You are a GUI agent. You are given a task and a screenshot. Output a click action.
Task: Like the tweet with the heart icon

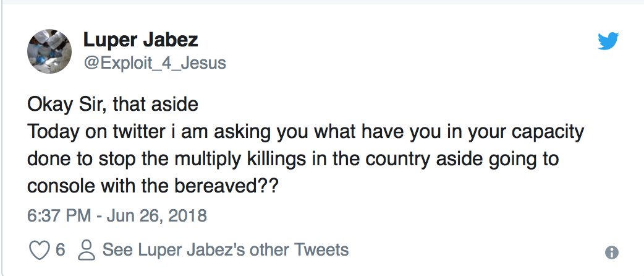(x=40, y=250)
